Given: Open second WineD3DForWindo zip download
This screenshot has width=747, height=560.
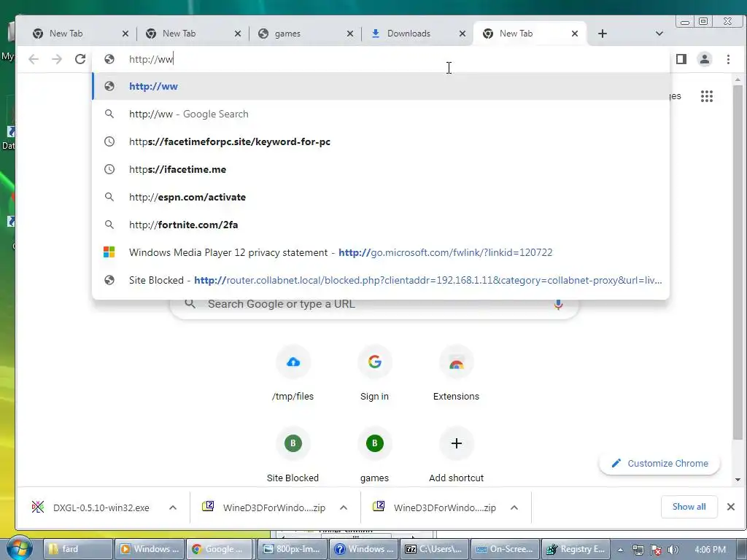Looking at the screenshot, I should [435, 507].
